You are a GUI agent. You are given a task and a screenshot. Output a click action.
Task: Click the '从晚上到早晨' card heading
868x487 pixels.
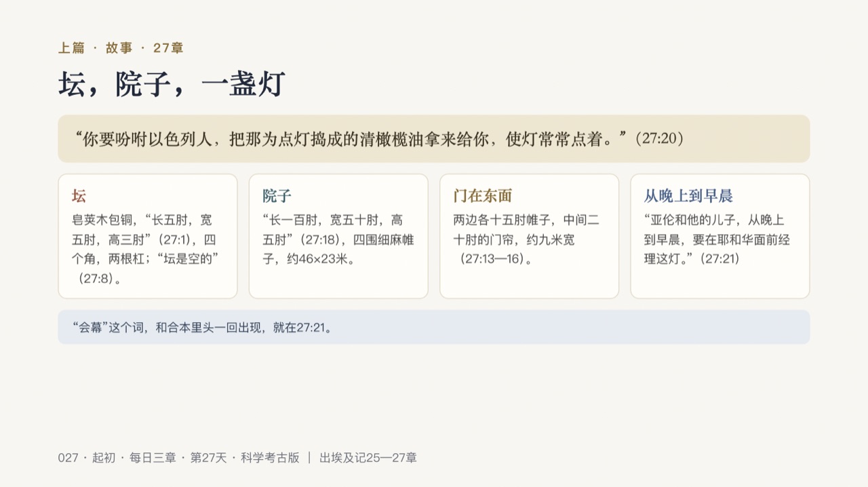point(688,196)
